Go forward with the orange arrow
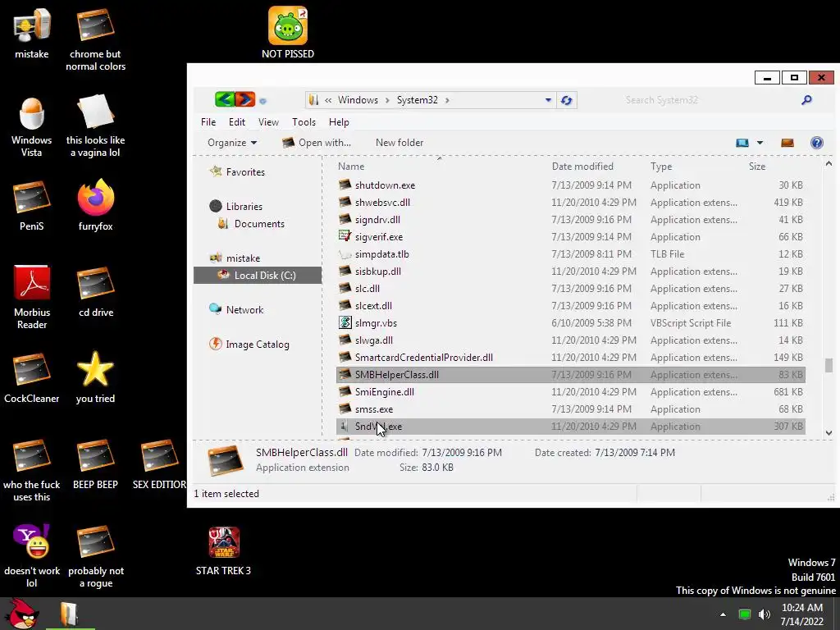Viewport: 840px width, 630px height. click(x=244, y=99)
